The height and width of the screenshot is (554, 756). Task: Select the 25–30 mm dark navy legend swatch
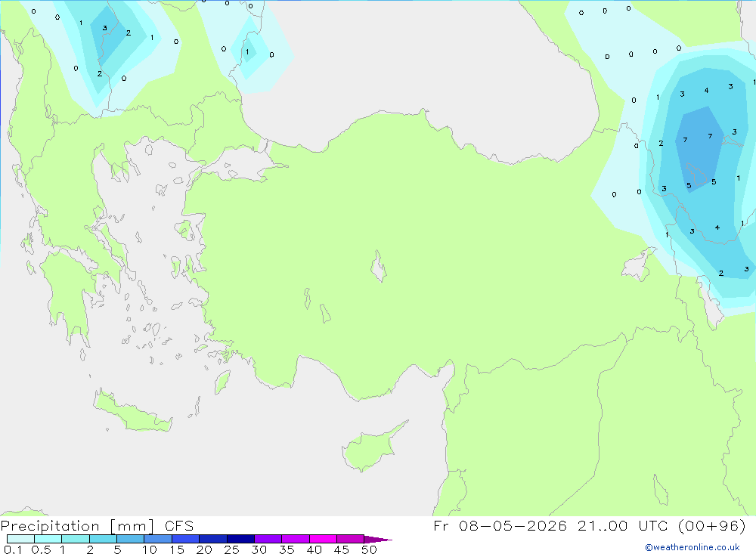(x=240, y=539)
